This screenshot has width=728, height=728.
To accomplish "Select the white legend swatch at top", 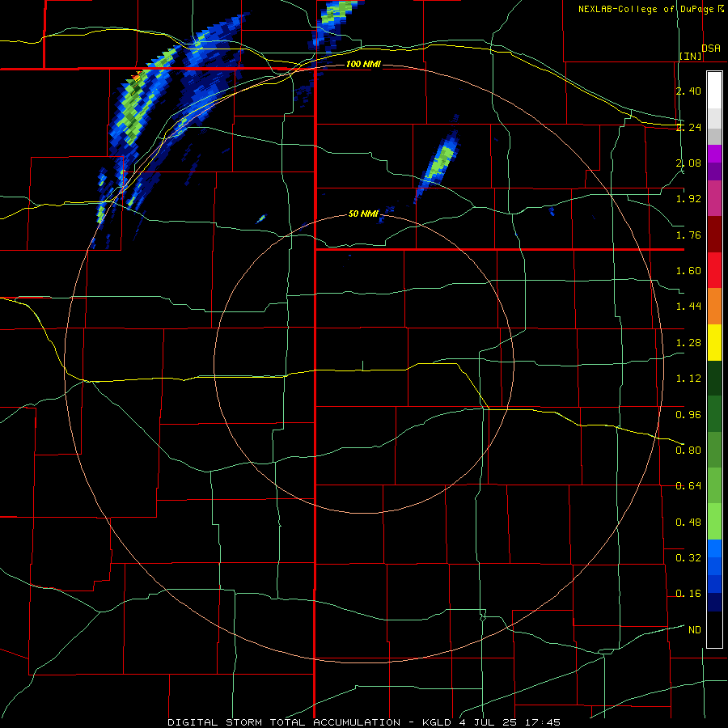I will tap(714, 90).
